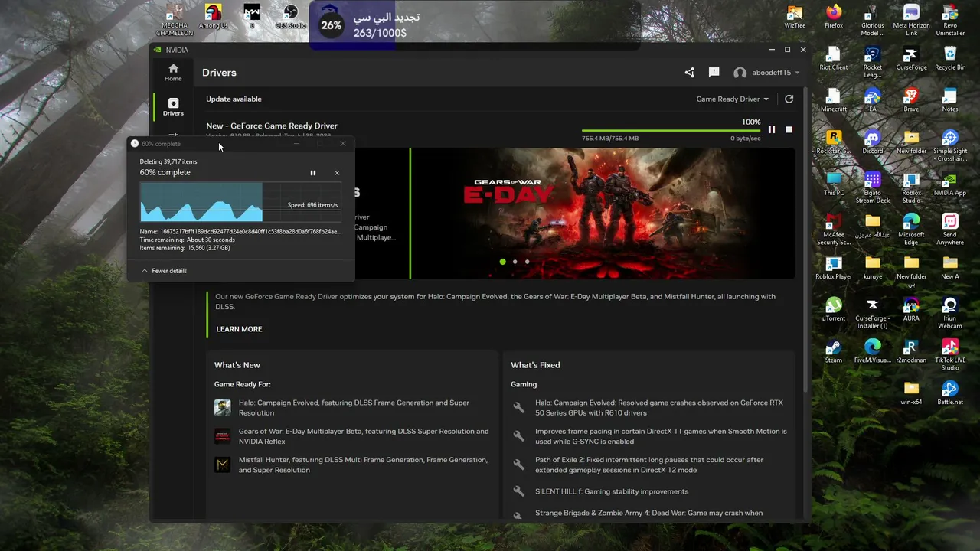Open Simple Sight Crosshair desktop shortcut
980x551 pixels.
950,145
